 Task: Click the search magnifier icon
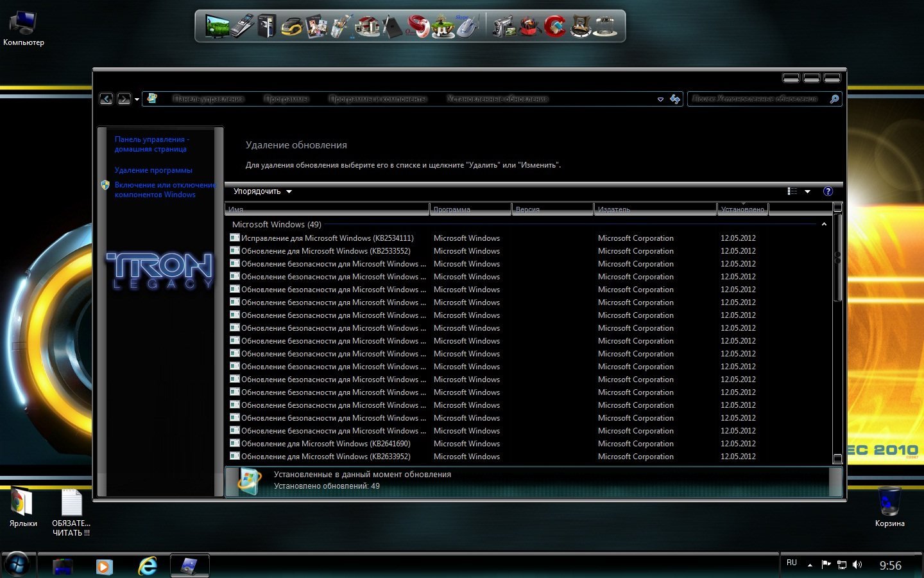(x=834, y=99)
